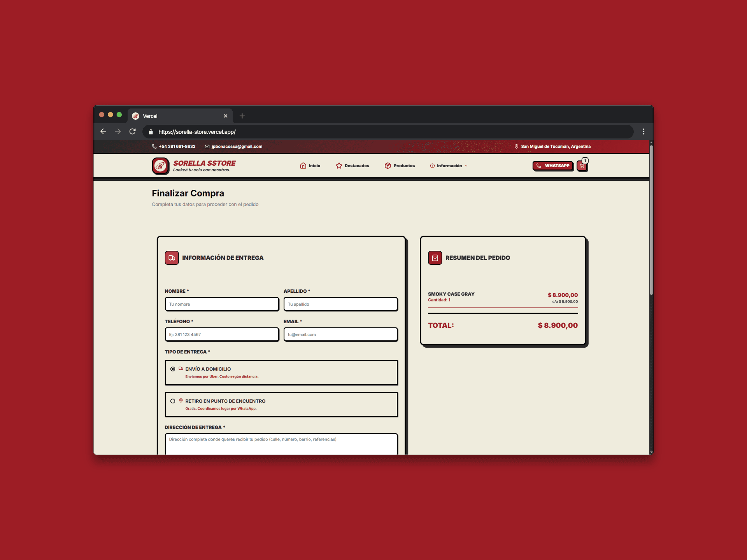Click the Sorella Sstore logo icon
The width and height of the screenshot is (747, 560).
[160, 166]
